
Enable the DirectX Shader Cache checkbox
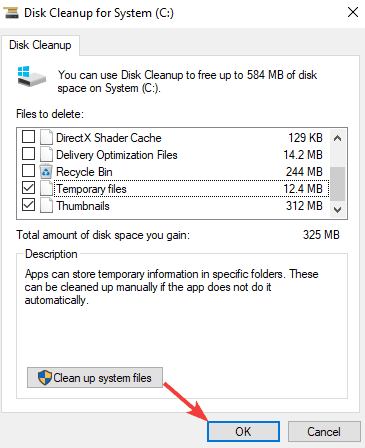[x=28, y=137]
